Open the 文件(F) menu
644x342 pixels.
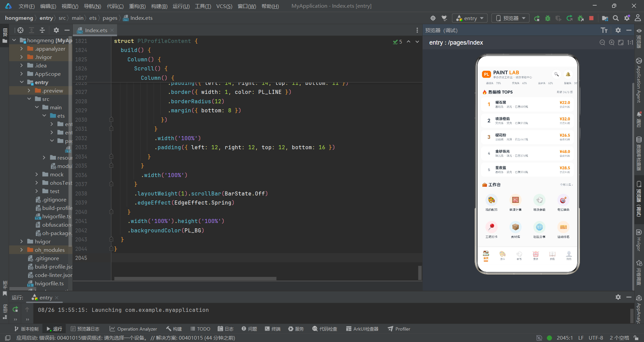26,6
